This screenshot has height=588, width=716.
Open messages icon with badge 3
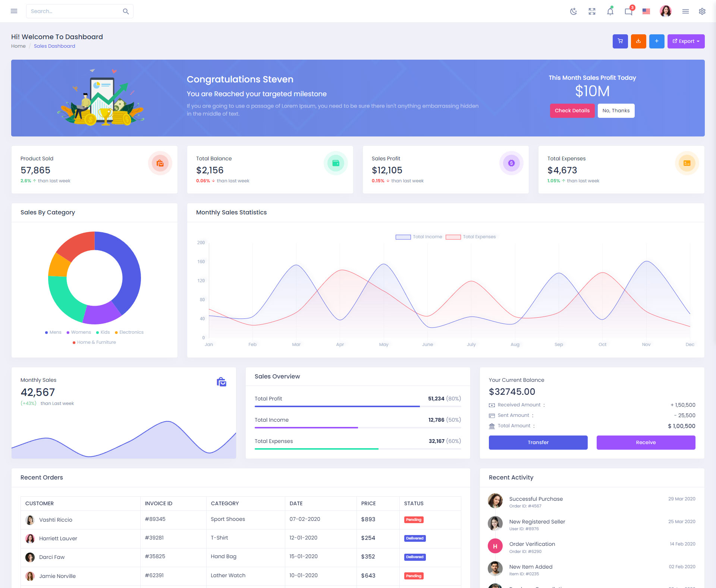click(628, 11)
